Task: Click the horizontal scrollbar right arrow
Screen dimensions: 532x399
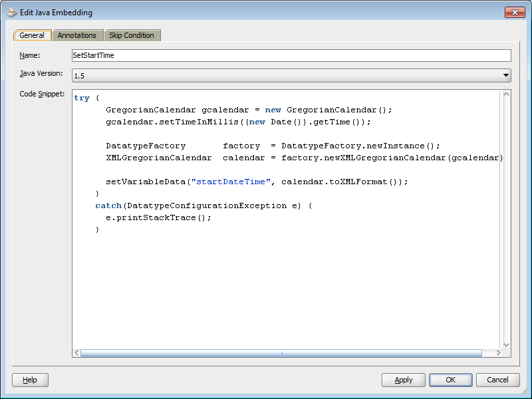Action: point(498,353)
